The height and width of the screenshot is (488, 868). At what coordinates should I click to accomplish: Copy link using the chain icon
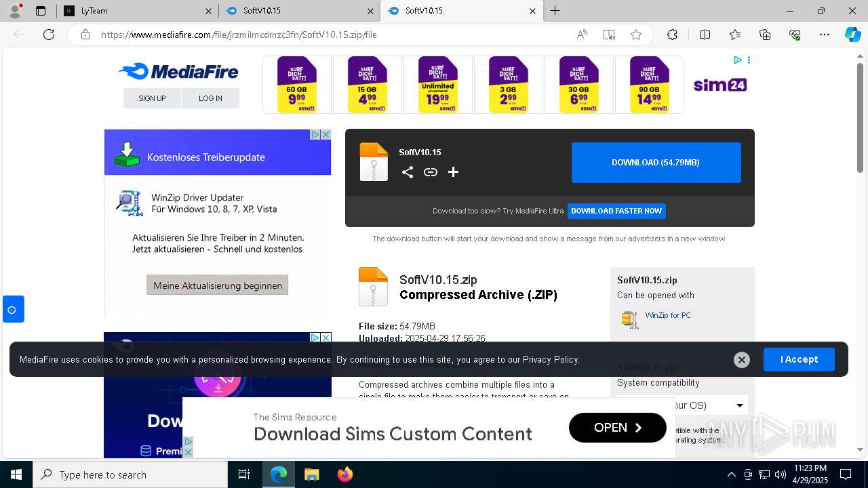[x=431, y=172]
